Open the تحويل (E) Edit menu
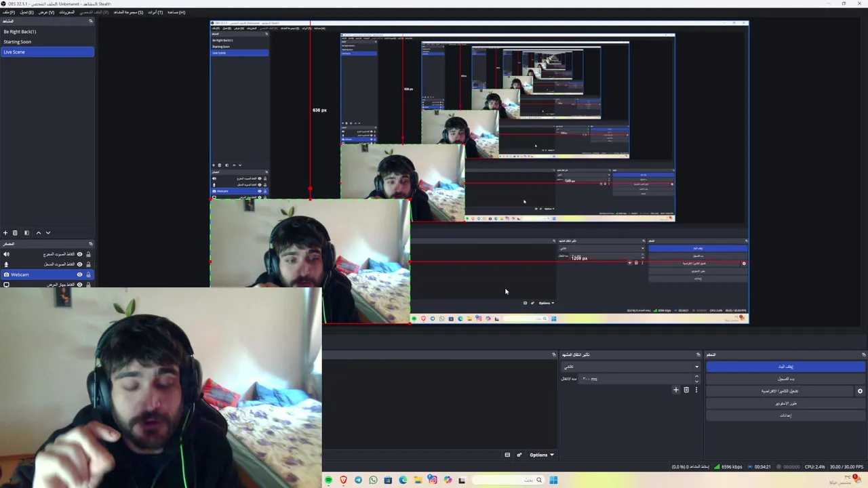This screenshot has height=488, width=868. click(x=26, y=12)
